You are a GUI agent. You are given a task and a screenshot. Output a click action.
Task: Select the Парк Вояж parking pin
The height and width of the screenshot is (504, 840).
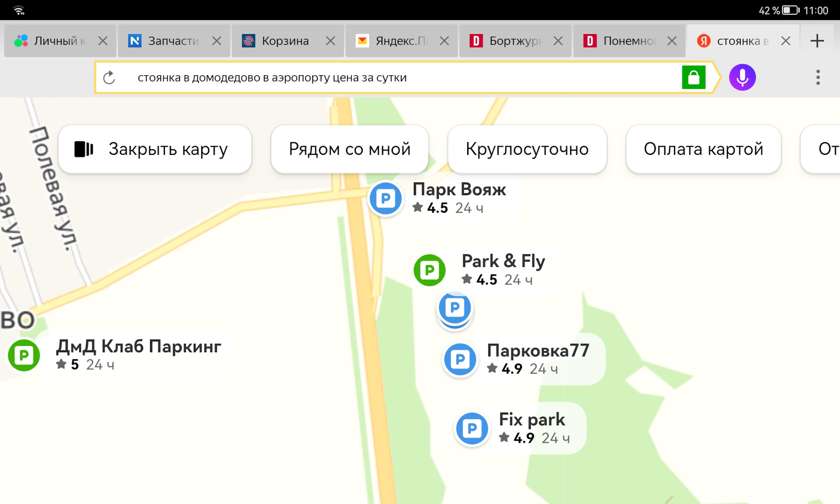coord(385,199)
